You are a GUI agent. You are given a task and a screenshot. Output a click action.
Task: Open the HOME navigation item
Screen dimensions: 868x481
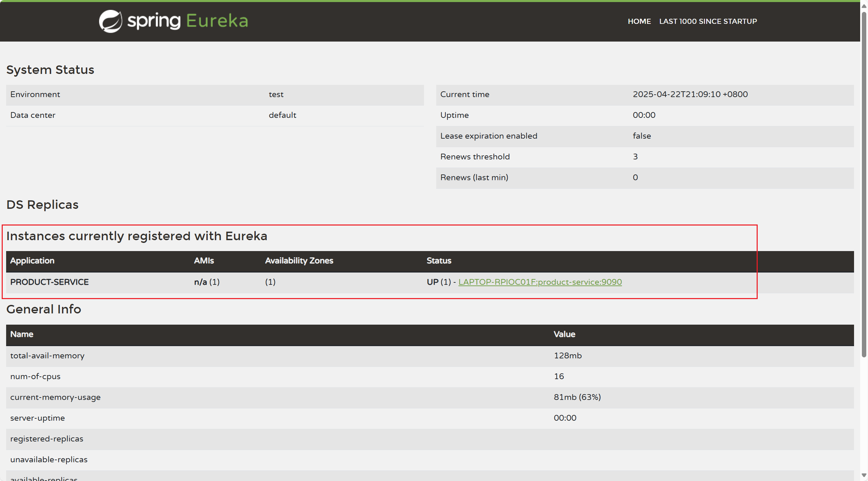(x=639, y=21)
